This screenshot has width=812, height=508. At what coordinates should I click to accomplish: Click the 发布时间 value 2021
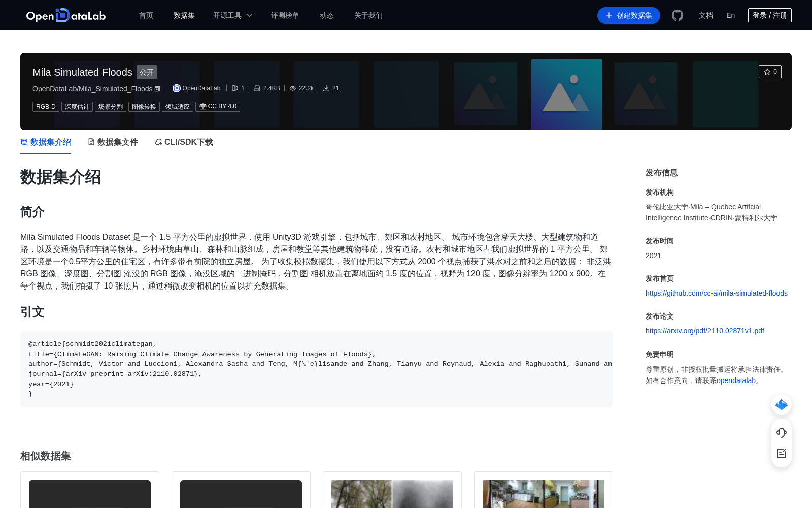click(653, 256)
